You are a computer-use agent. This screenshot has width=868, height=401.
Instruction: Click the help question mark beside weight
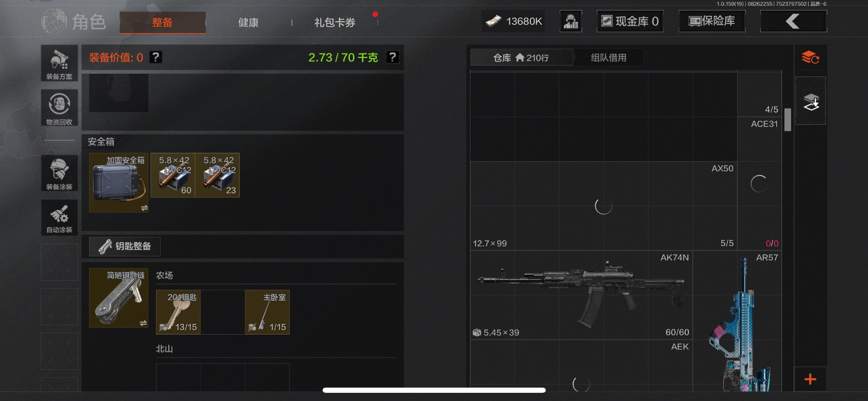click(392, 57)
